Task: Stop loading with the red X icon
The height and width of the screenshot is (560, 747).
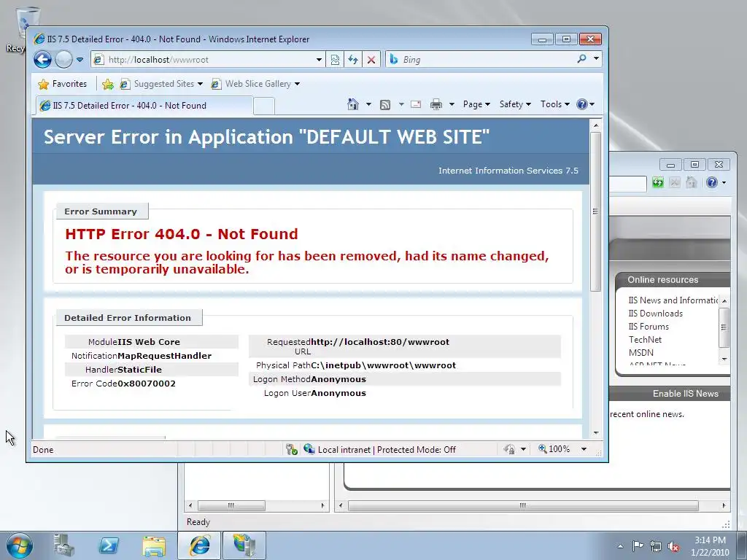Action: tap(371, 60)
